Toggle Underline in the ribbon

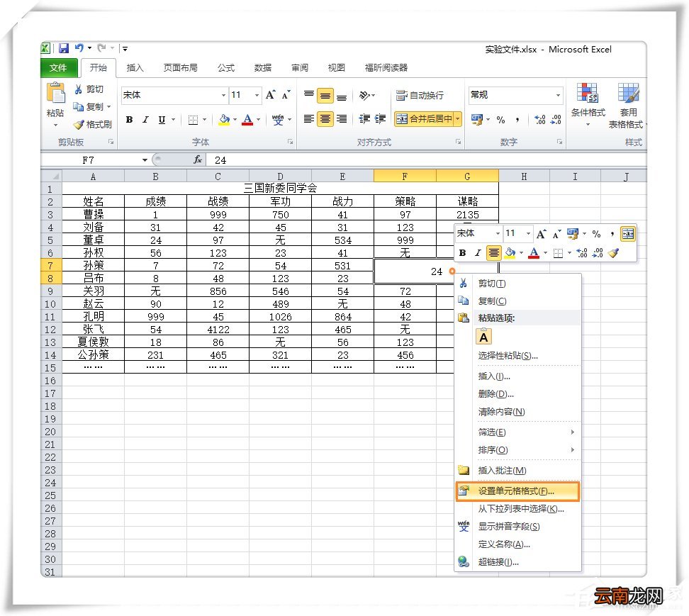point(162,120)
